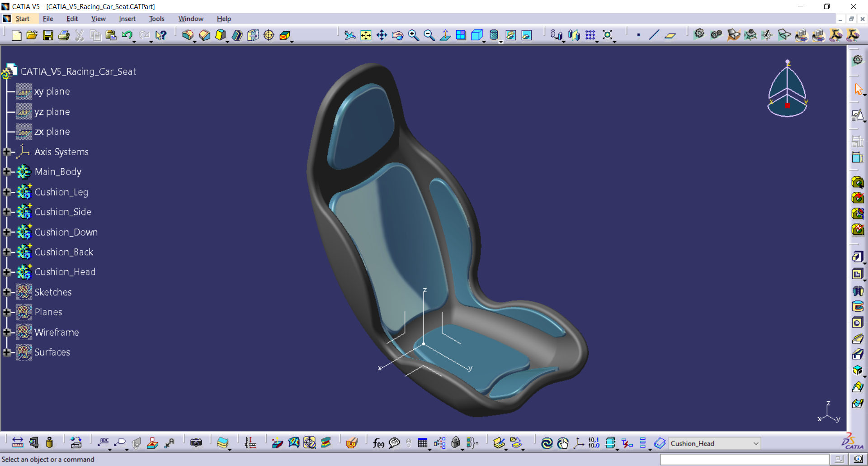Click the Zoom Out magnifier
This screenshot has width=868, height=466.
tap(429, 35)
